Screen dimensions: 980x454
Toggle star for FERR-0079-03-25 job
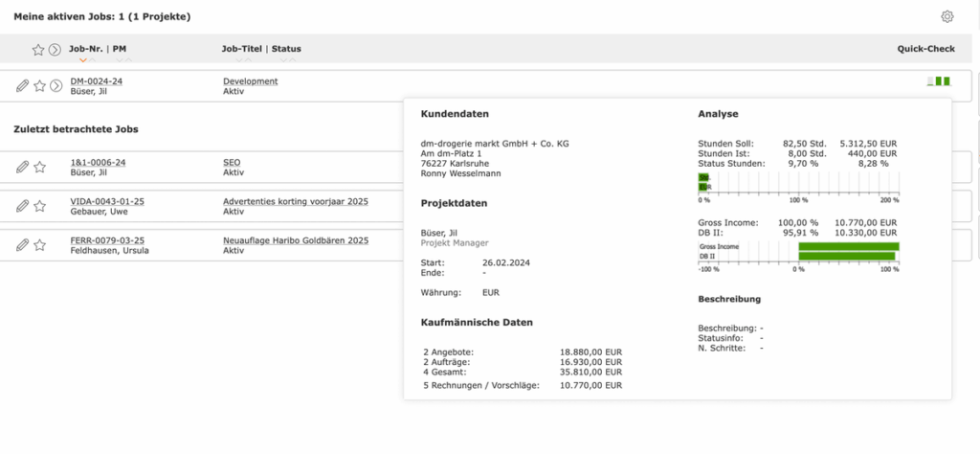pyautogui.click(x=40, y=245)
